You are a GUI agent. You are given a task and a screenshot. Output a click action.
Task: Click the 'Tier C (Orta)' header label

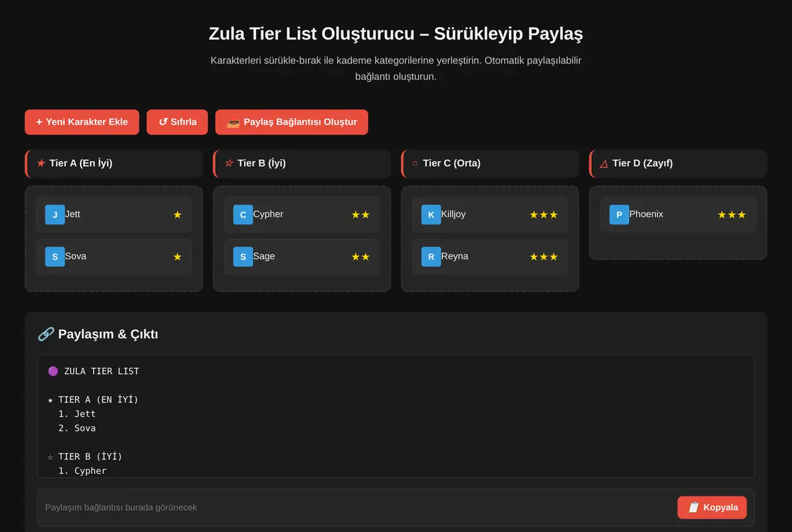(x=451, y=163)
